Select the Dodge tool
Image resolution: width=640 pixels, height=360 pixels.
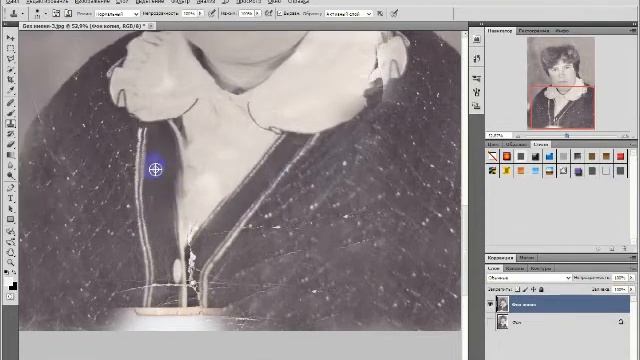pyautogui.click(x=11, y=176)
